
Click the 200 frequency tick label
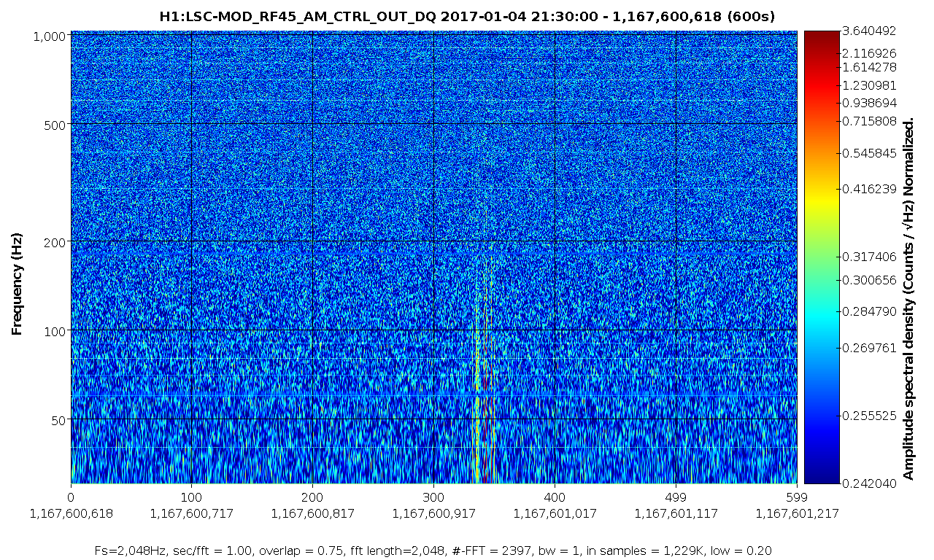click(x=56, y=241)
